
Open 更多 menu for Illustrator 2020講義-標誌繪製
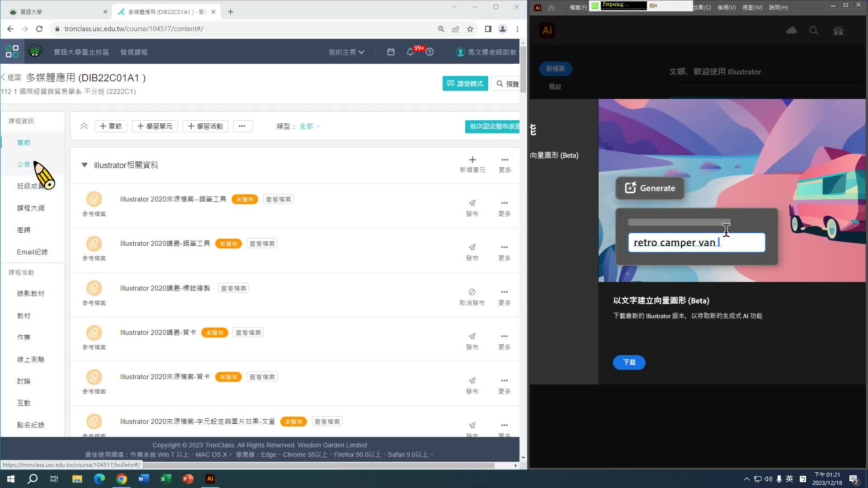click(x=505, y=296)
